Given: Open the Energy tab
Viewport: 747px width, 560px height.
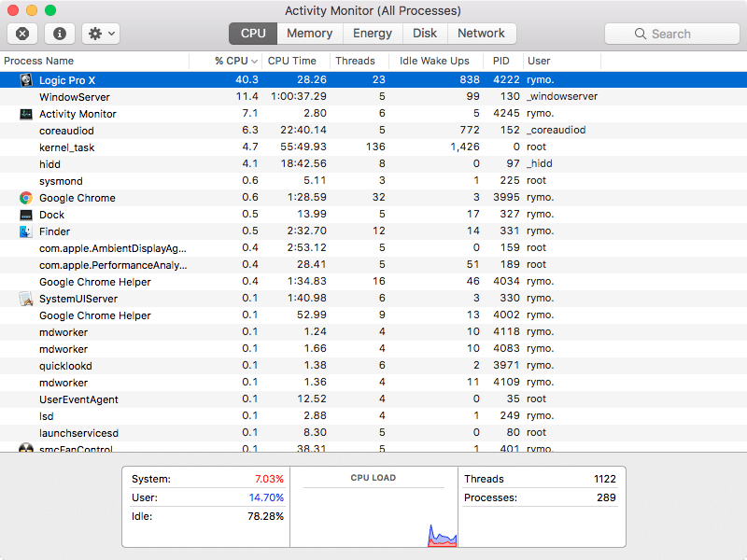Looking at the screenshot, I should pos(373,34).
